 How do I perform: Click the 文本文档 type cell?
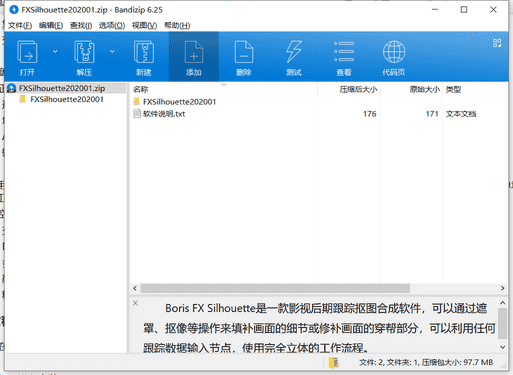(x=461, y=114)
